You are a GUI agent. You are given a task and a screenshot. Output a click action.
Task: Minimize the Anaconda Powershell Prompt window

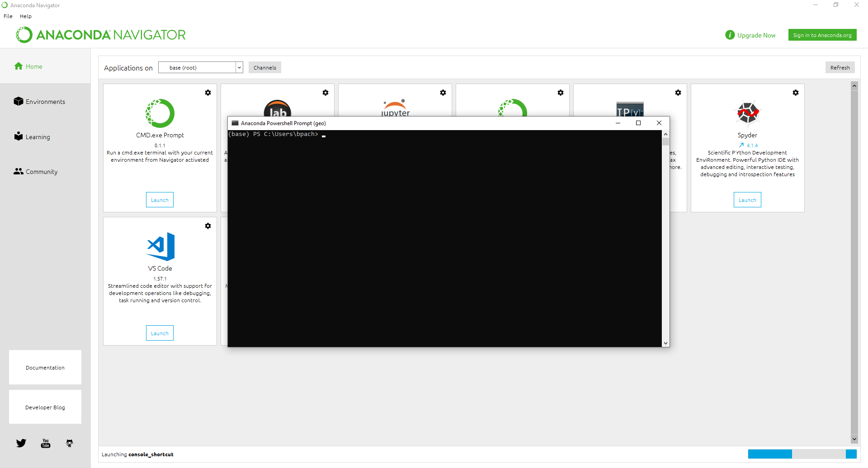point(618,123)
